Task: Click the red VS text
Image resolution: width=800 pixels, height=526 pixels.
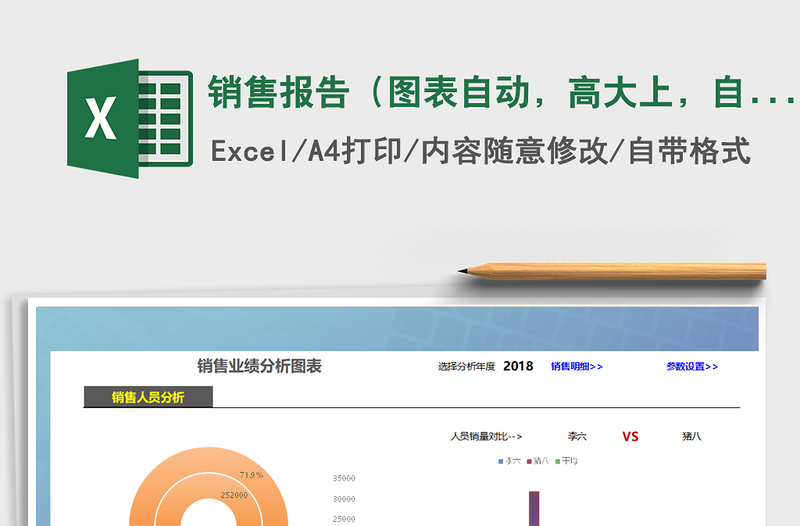Action: coord(630,436)
